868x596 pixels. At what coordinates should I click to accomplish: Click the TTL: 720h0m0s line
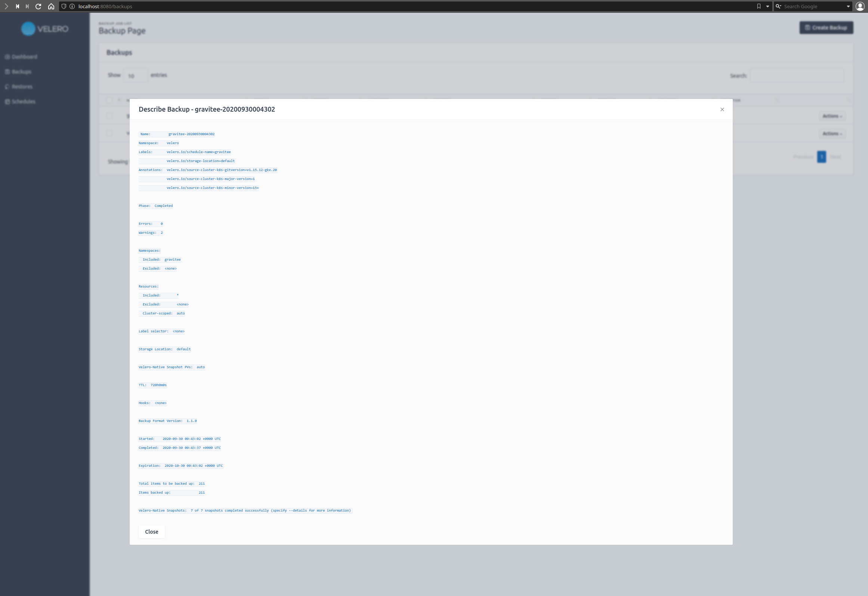[153, 385]
